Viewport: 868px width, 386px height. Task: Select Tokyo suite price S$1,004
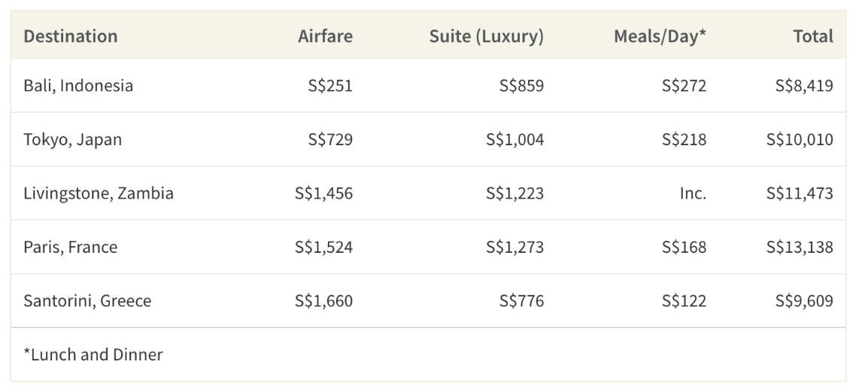pos(514,140)
